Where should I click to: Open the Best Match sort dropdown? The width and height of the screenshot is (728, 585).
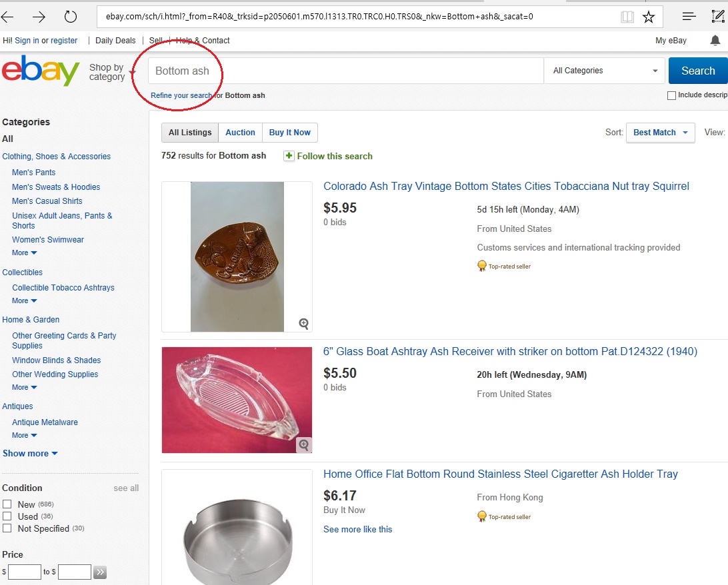tap(660, 133)
